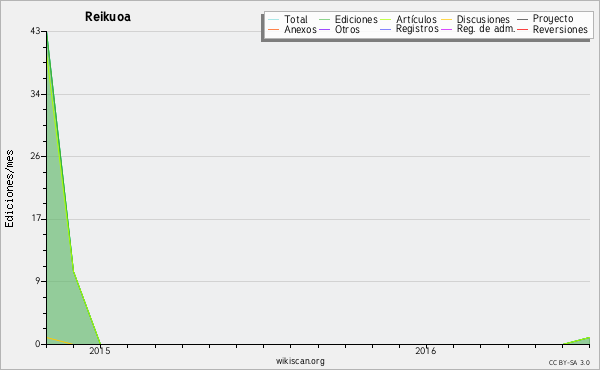Click the green Ediciones line swatch
Image resolution: width=600 pixels, height=370 pixels.
coord(324,20)
